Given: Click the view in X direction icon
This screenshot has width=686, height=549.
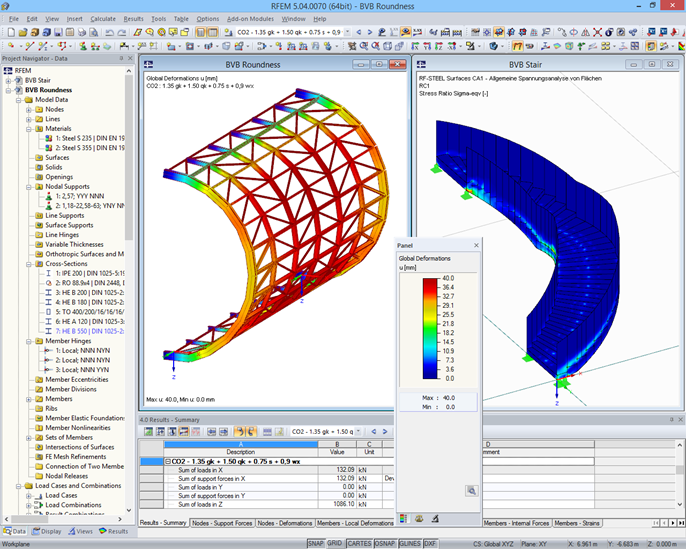Looking at the screenshot, I should pyautogui.click(x=415, y=45).
